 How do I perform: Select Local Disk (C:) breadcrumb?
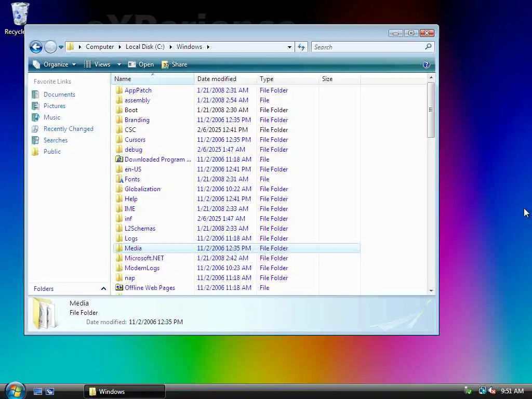(x=145, y=46)
